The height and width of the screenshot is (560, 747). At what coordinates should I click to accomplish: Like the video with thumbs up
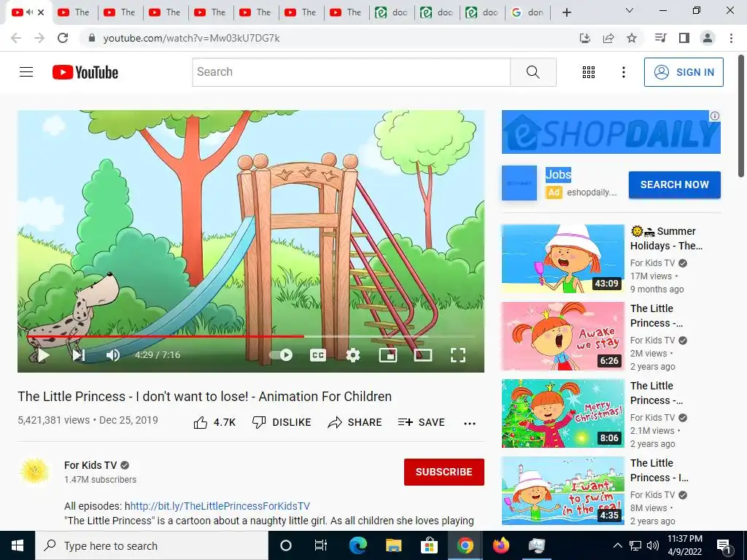coord(214,422)
